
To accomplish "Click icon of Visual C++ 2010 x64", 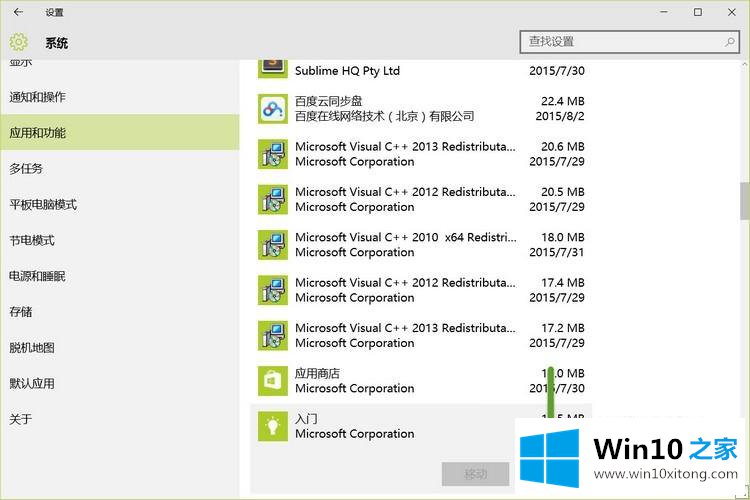I will coord(273,245).
